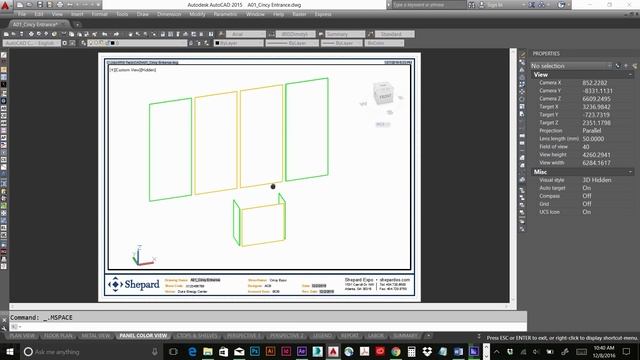This screenshot has width=640, height=360.
Task: Click drawing area vertical scrollbar
Action: (513, 176)
